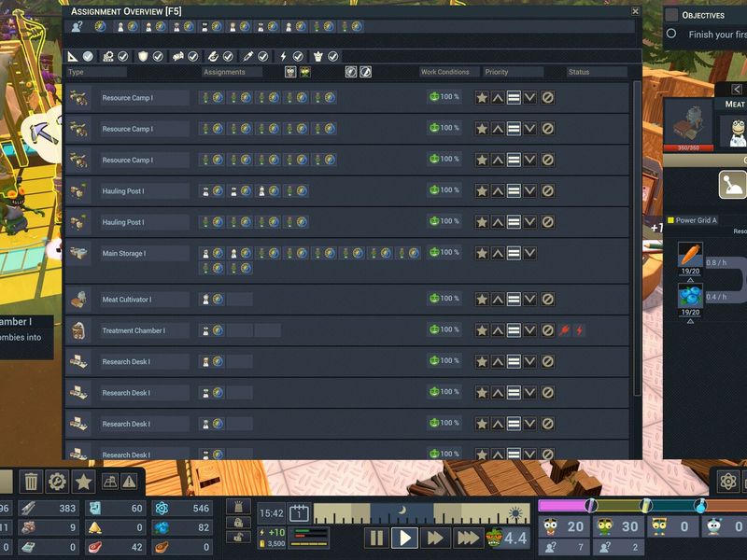
Task: Click the Assignment Overview list scrollbar
Action: click(637, 238)
